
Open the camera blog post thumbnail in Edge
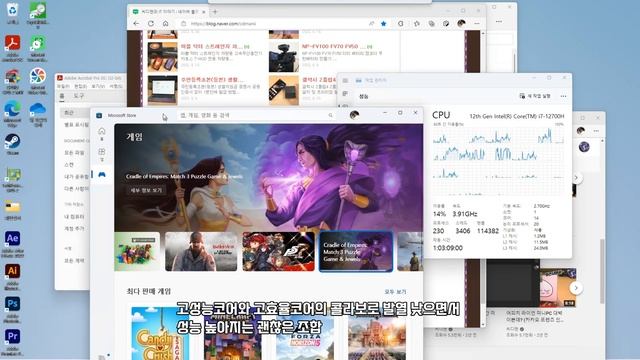pyautogui.click(x=284, y=58)
